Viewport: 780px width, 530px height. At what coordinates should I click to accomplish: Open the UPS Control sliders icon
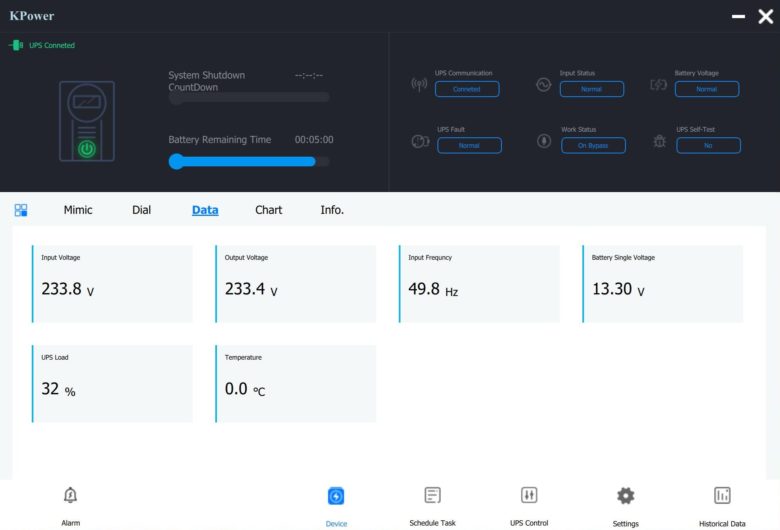(x=529, y=495)
